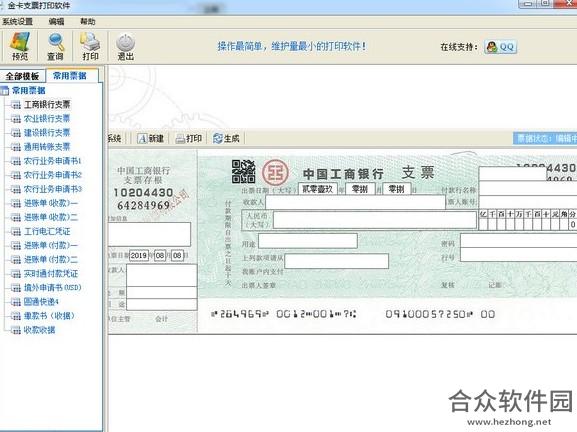Select 进账单(收款)二 template icon
Image resolution: width=577 pixels, height=432 pixels.
(x=16, y=217)
